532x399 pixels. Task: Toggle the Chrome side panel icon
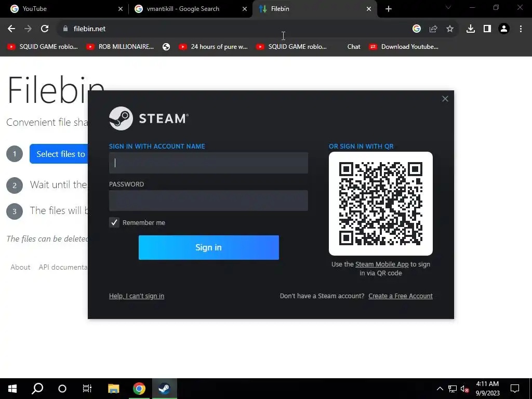(487, 29)
